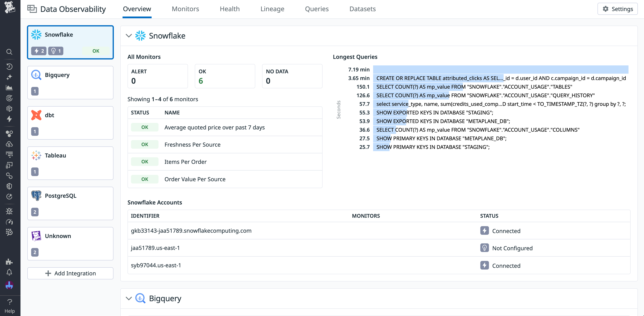
Task: Click the 7.19 min longest query bar
Action: 500,70
